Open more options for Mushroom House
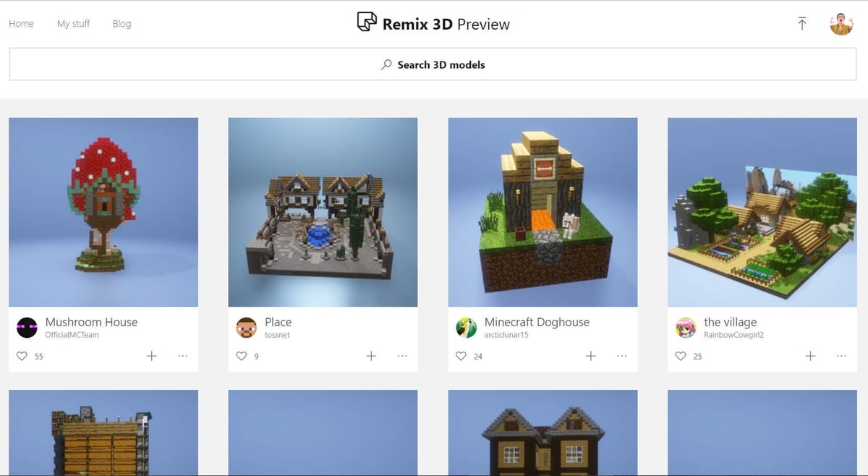This screenshot has height=476, width=868. pyautogui.click(x=182, y=356)
